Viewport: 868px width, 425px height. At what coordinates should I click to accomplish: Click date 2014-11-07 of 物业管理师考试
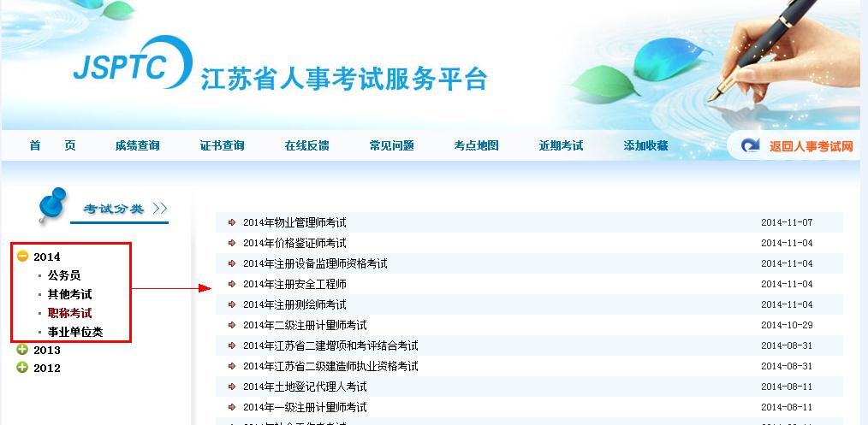point(787,222)
